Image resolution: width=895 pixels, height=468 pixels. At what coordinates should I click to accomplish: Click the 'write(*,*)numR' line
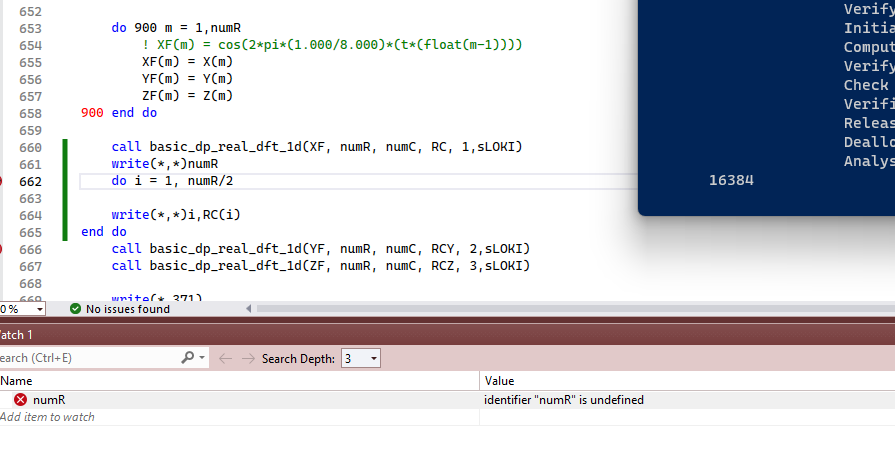coord(165,164)
